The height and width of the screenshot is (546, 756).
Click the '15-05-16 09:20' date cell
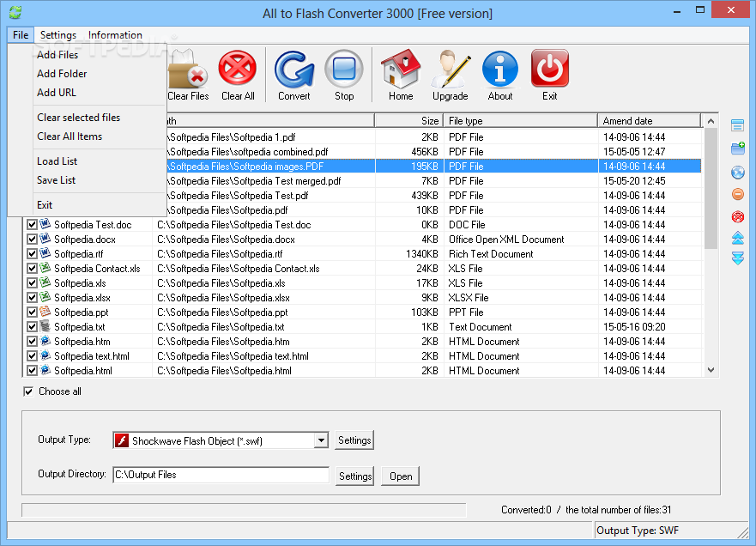[634, 327]
